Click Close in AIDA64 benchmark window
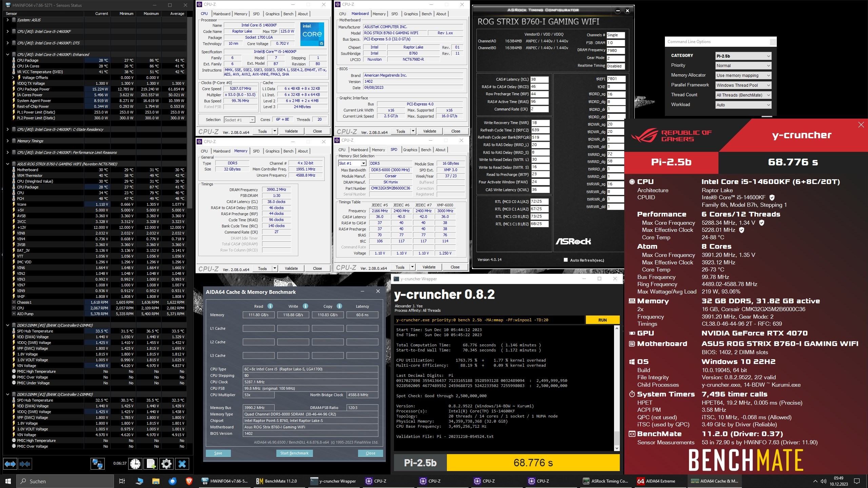868x488 pixels. 370,453
